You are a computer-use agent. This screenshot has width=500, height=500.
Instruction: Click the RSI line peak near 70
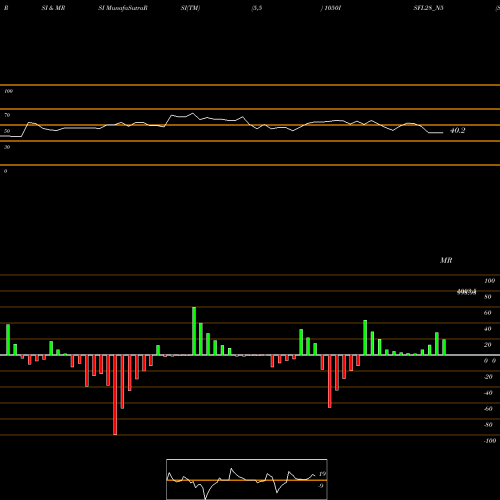(x=192, y=114)
